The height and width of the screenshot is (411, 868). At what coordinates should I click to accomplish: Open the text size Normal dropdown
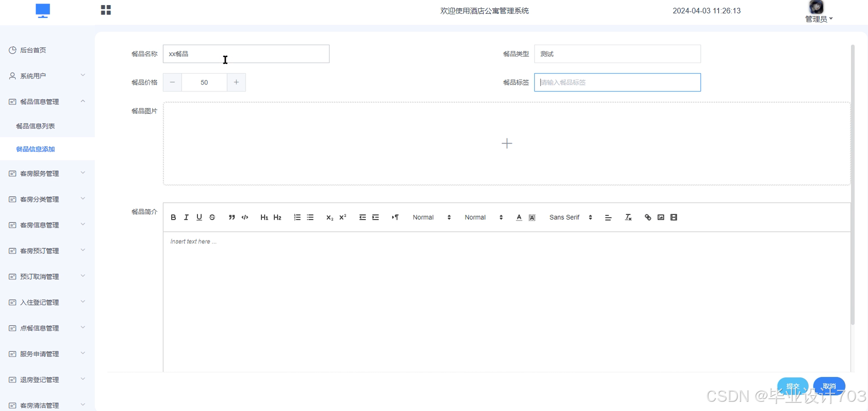pyautogui.click(x=432, y=217)
